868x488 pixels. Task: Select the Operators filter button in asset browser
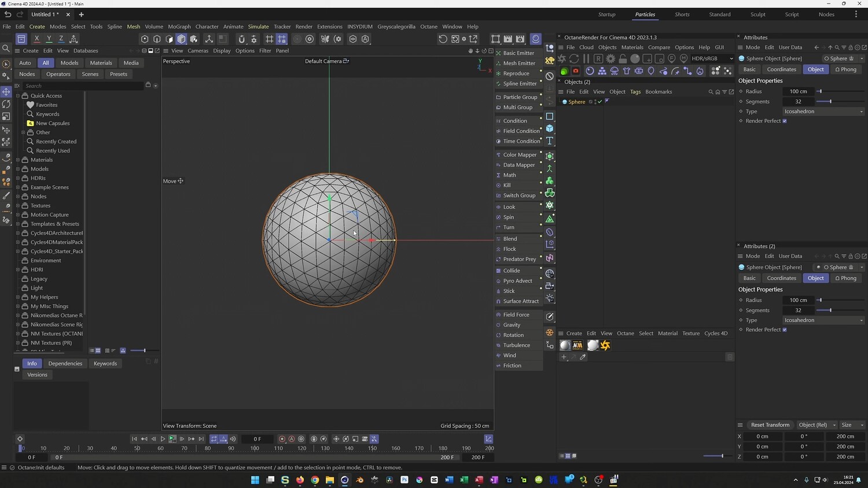(58, 74)
